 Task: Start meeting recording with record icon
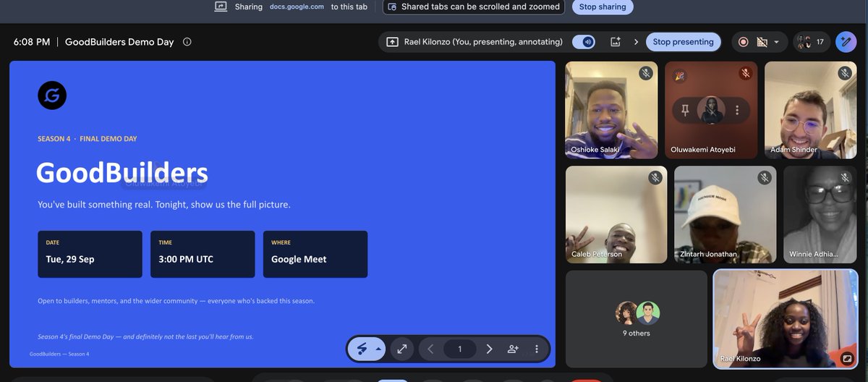point(743,42)
